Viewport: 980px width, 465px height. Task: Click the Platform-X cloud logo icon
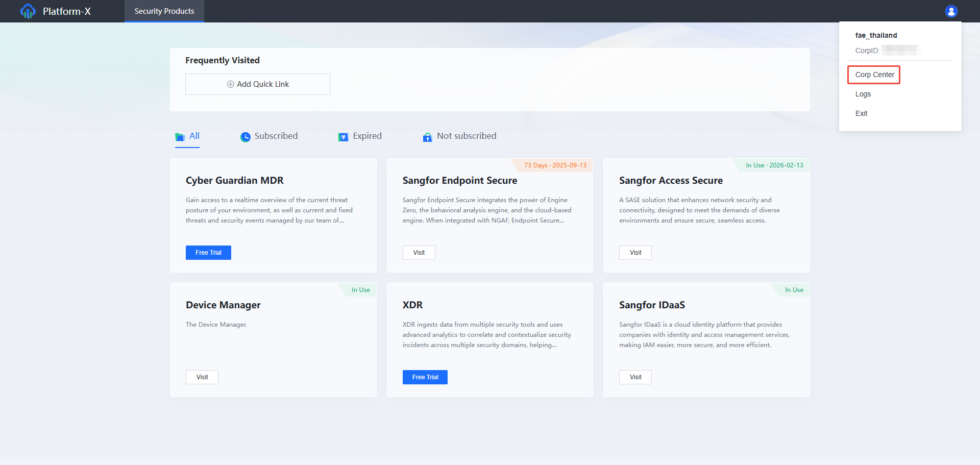28,11
